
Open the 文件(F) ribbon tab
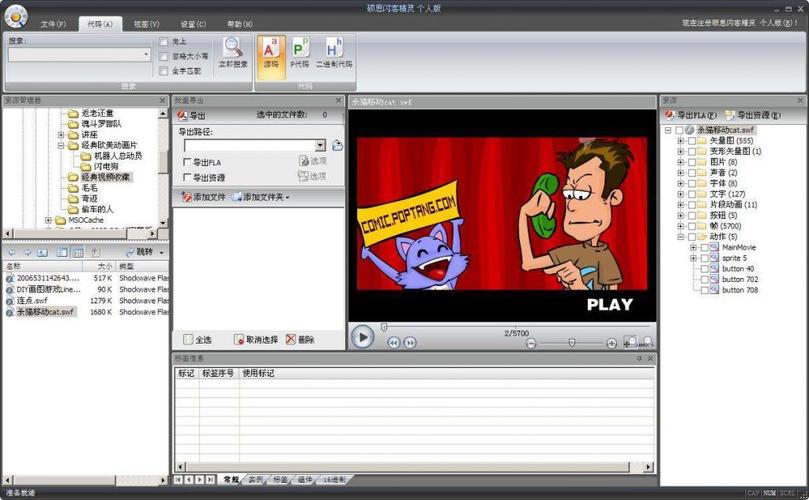click(x=53, y=24)
